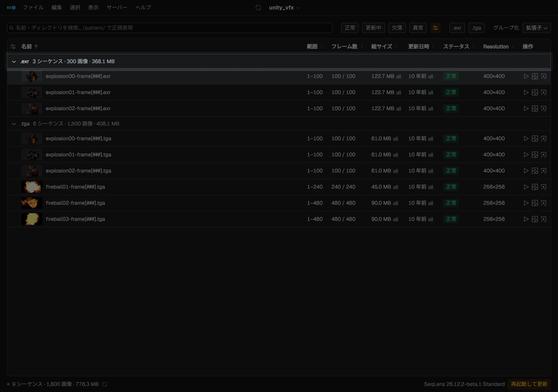Play the fireball03-frame tga sequence
Image resolution: width=558 pixels, height=392 pixels.
(526, 219)
